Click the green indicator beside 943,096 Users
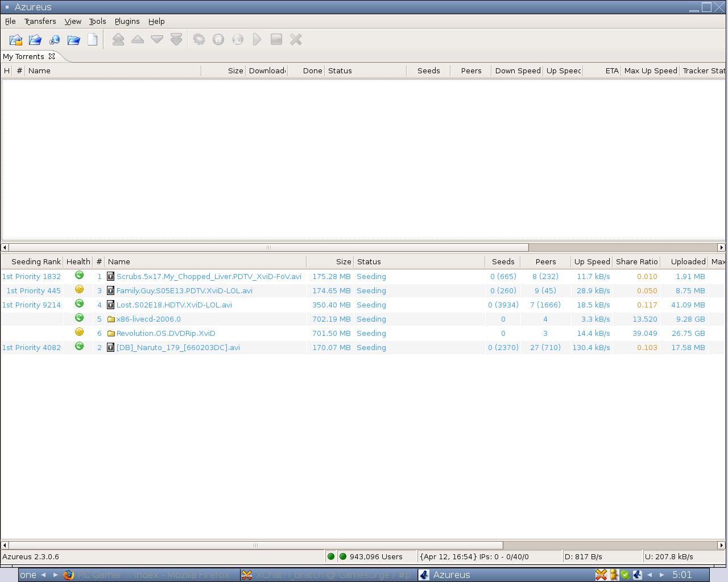The width and height of the screenshot is (728, 582). tap(342, 556)
